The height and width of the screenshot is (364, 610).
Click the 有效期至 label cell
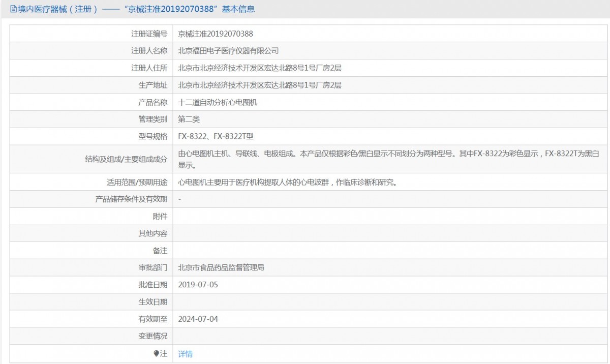(x=91, y=319)
